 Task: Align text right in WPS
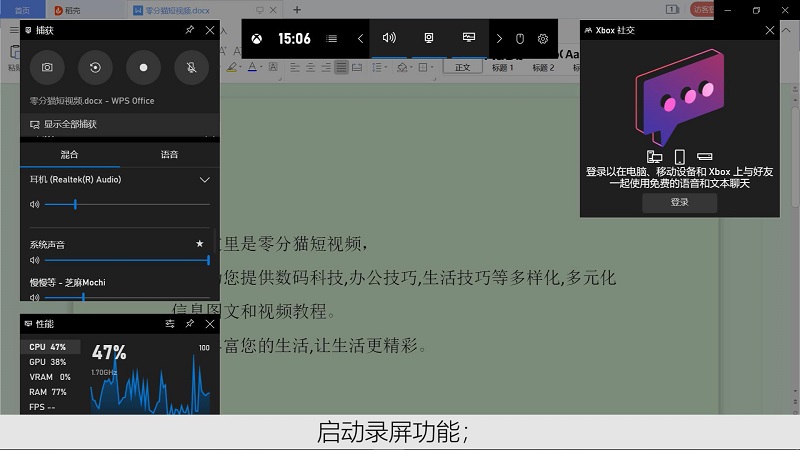click(x=326, y=67)
